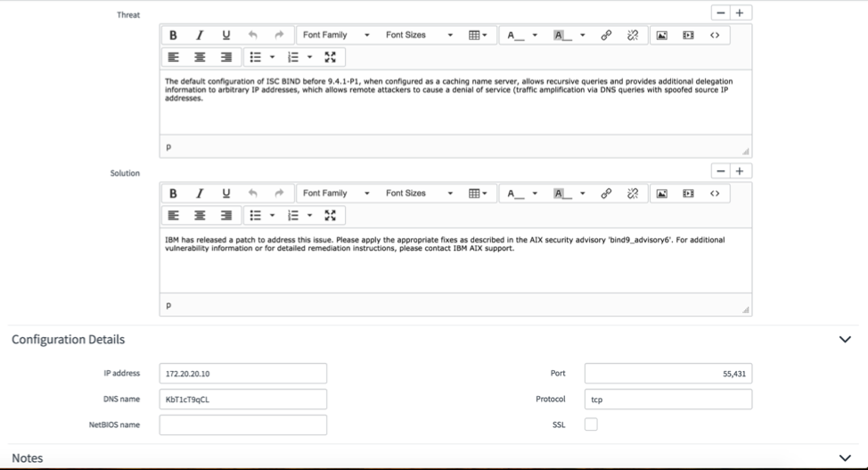Image resolution: width=868 pixels, height=470 pixels.
Task: Insert image in the Threat editor
Action: [662, 36]
